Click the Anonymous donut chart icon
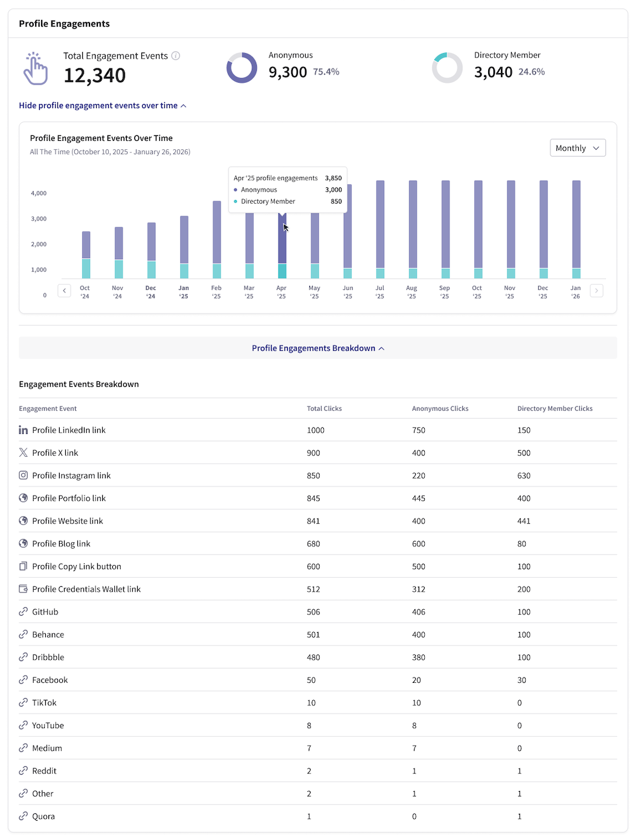Screen dimensions: 638x840 click(242, 68)
